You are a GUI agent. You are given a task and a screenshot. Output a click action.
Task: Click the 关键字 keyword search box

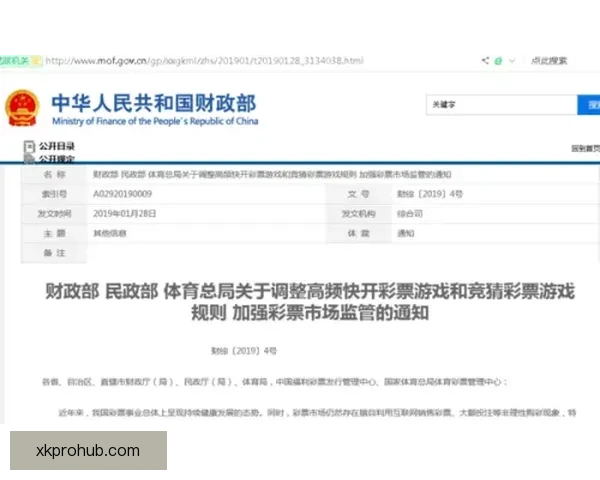click(x=501, y=104)
